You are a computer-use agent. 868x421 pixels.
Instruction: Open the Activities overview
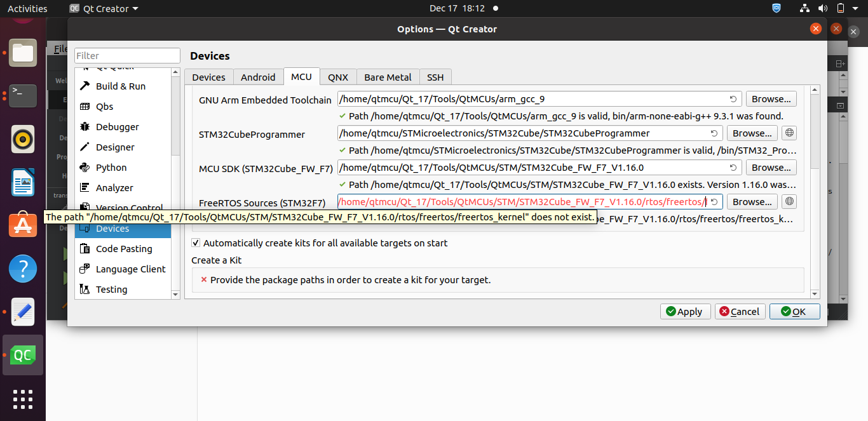[x=27, y=8]
